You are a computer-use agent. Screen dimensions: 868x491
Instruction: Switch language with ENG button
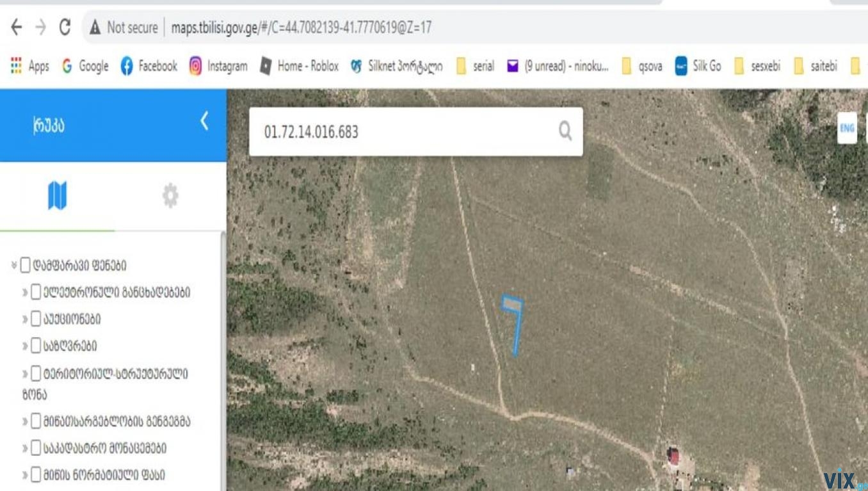tap(846, 128)
